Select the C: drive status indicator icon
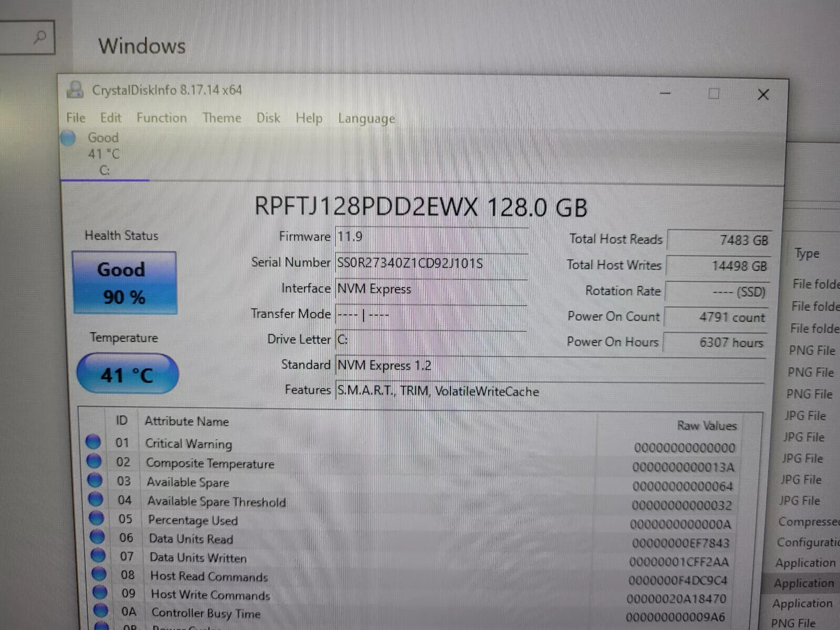Screen dimensions: 840x630 68,138
